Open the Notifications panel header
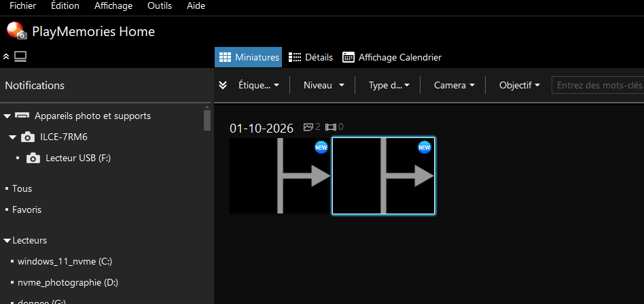The image size is (644, 304). tap(35, 86)
